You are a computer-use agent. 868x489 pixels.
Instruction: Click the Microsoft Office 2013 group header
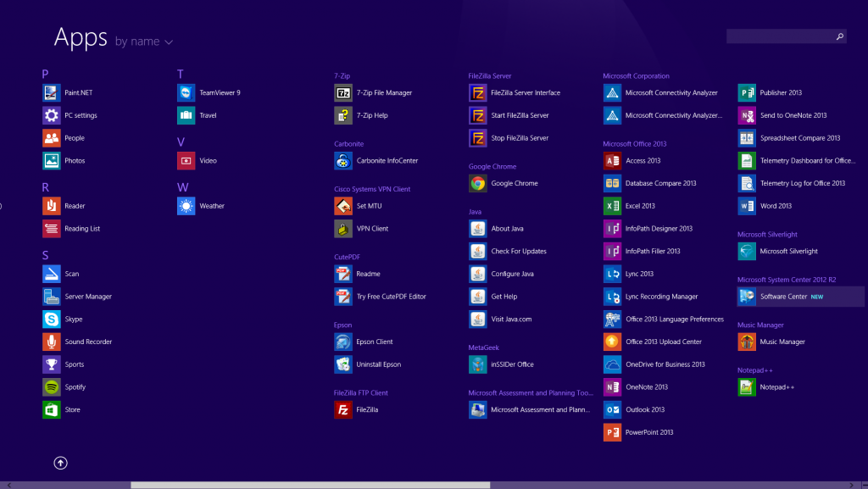coord(634,144)
